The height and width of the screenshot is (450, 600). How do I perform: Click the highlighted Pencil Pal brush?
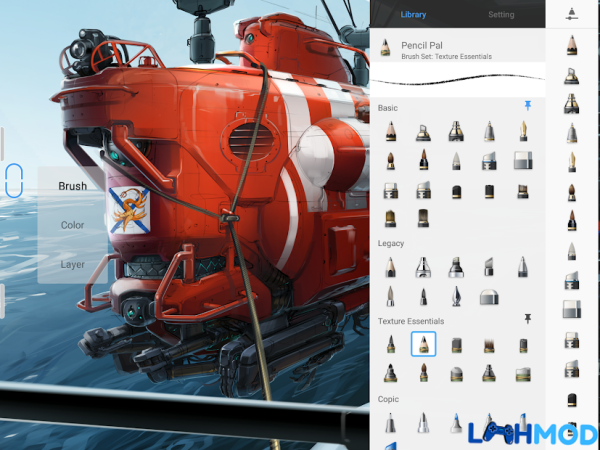(423, 344)
